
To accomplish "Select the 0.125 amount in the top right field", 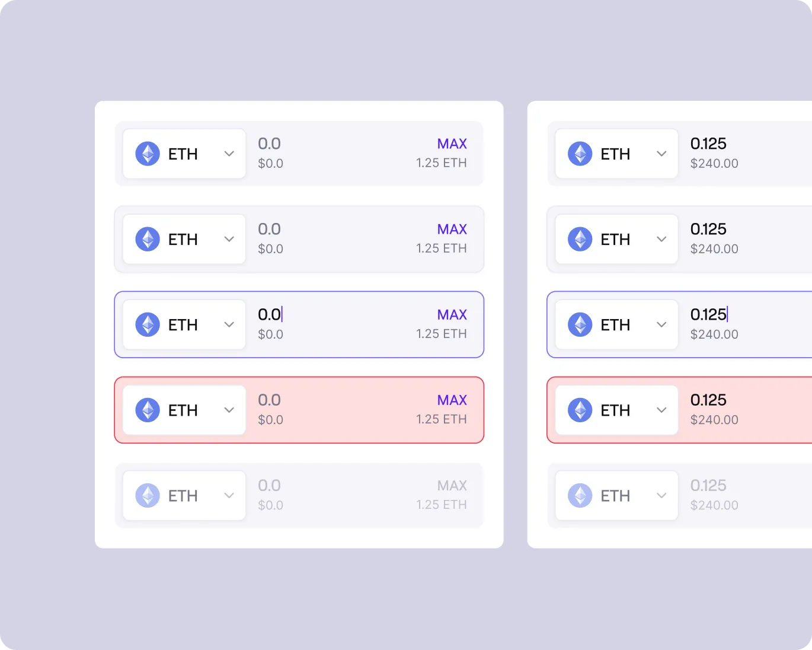I will 709,144.
